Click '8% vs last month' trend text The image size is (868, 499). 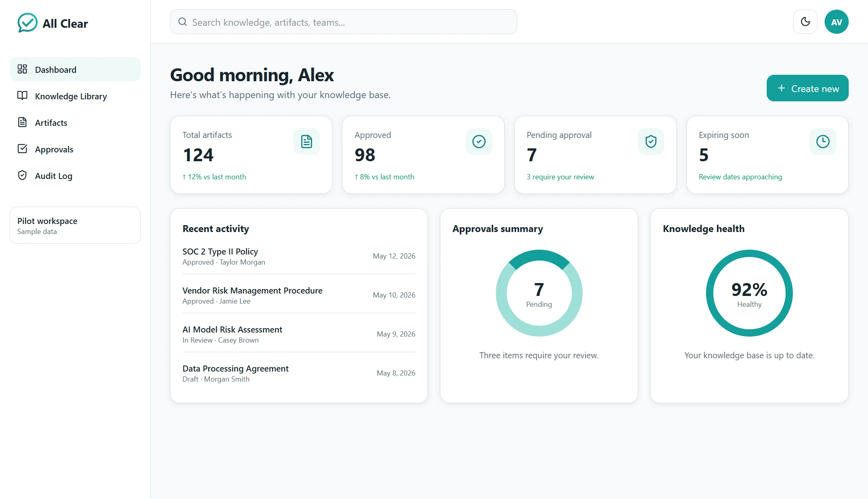click(384, 177)
